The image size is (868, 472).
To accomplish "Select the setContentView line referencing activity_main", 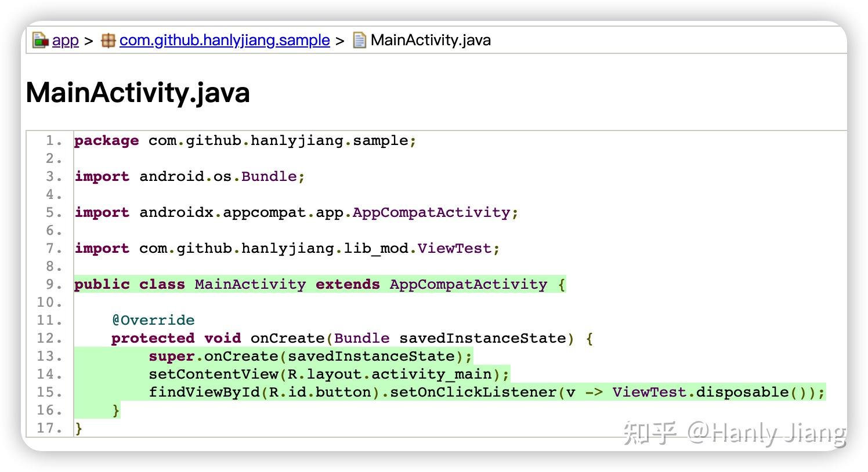I will tap(328, 374).
